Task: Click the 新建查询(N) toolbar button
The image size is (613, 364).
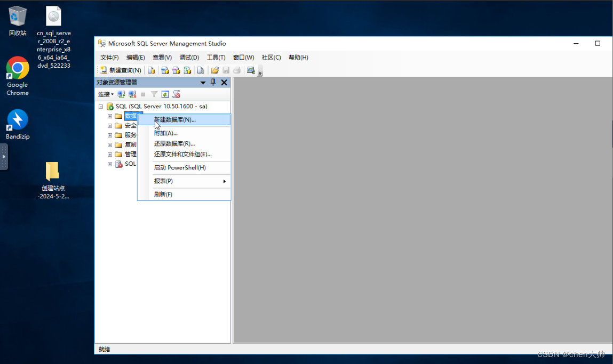Action: [x=121, y=70]
